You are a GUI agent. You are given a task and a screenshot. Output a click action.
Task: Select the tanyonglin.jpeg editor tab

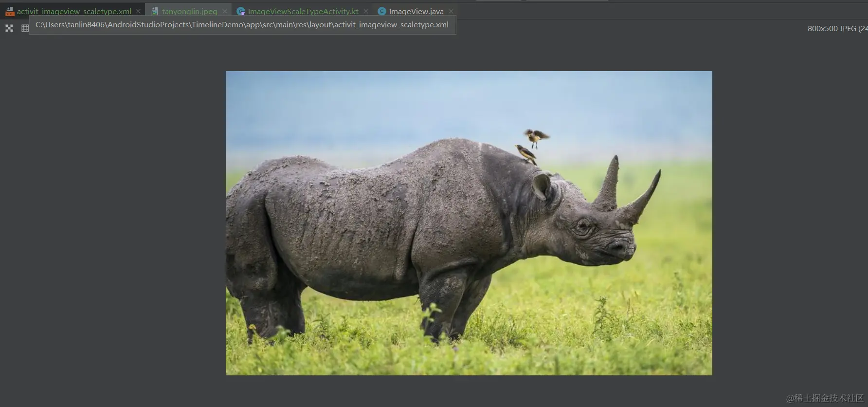pos(189,11)
